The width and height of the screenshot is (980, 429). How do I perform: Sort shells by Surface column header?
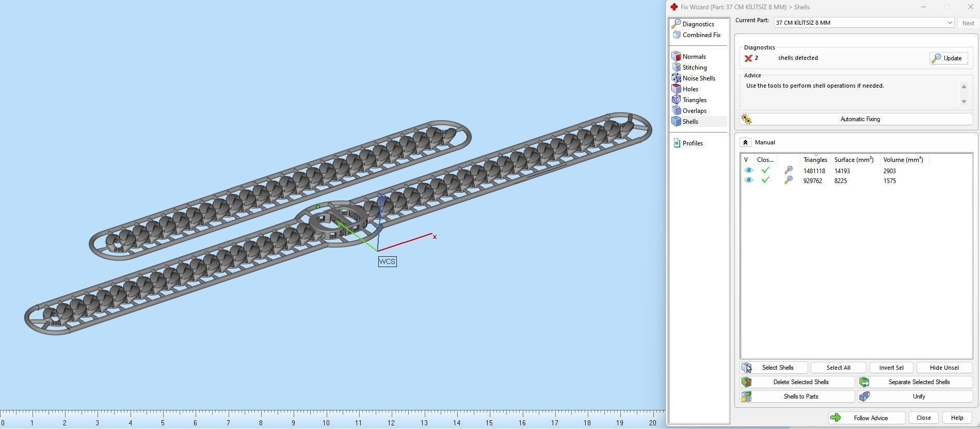854,160
